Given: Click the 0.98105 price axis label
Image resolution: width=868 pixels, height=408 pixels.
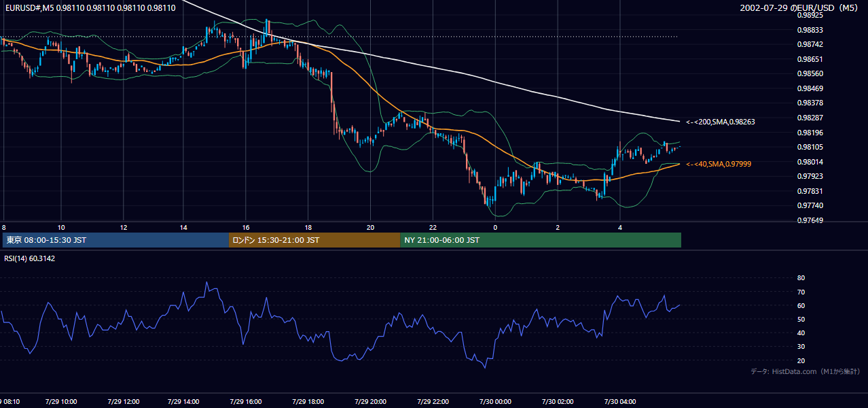Looking at the screenshot, I should 810,147.
